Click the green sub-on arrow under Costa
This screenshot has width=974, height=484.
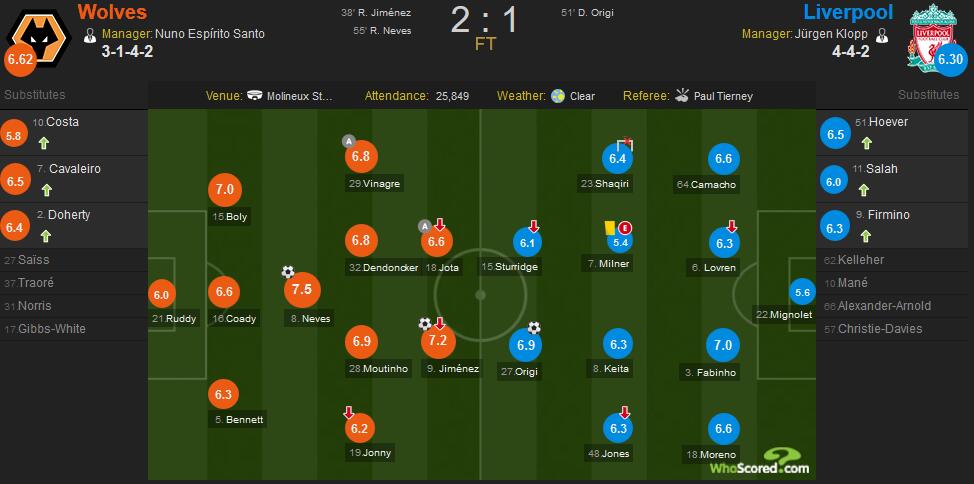coord(44,143)
